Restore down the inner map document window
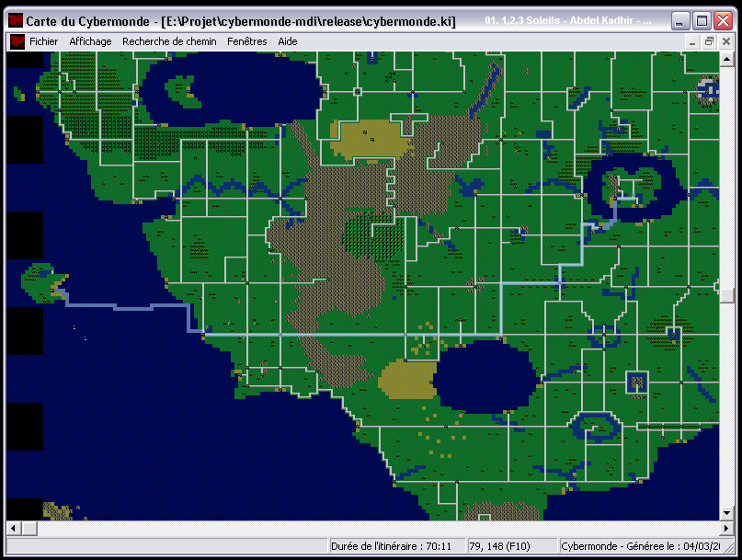742x560 pixels. coord(709,41)
